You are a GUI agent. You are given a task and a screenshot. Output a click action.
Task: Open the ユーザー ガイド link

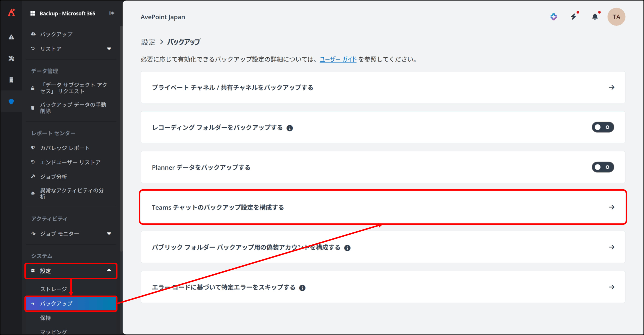point(338,59)
